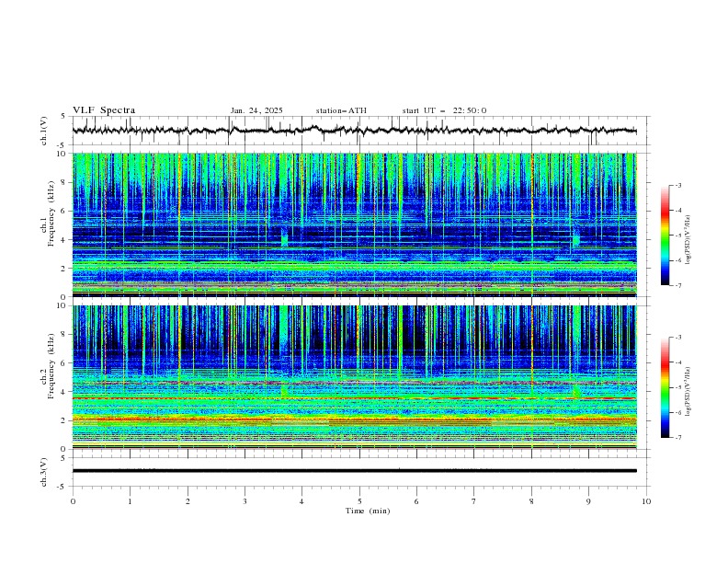Image resolution: width=728 pixels, height=563 pixels.
Task: Click the "-5" label on ch.1 color bar
Action: point(678,236)
